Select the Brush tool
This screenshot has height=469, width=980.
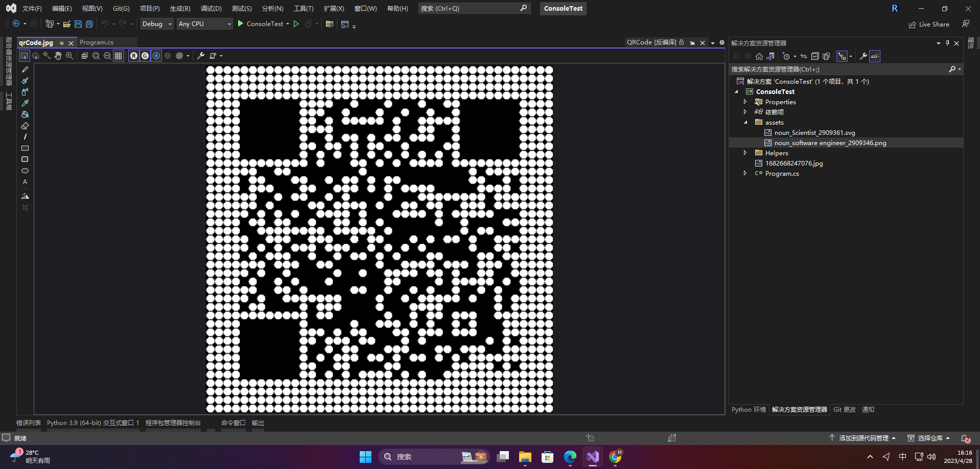pos(25,81)
